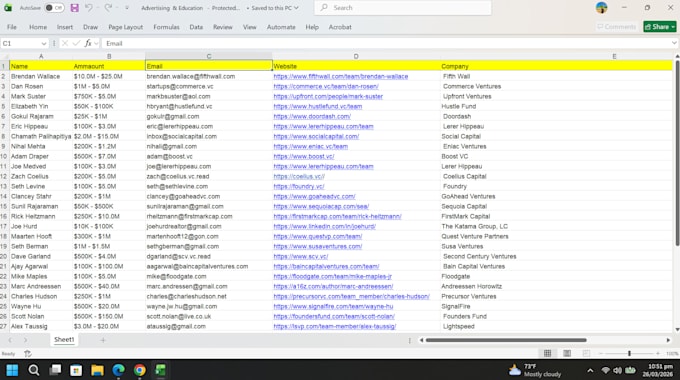Open the Draw tab
This screenshot has width=680, height=380.
90,27
